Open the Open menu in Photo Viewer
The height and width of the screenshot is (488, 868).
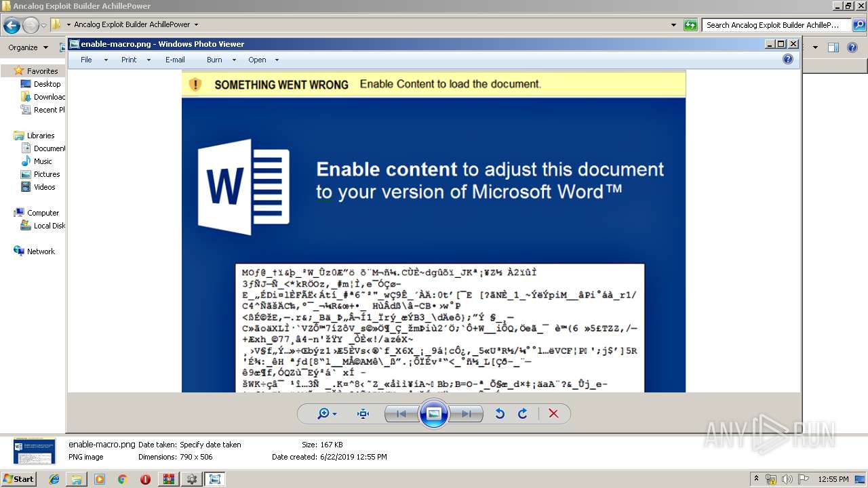pos(257,60)
